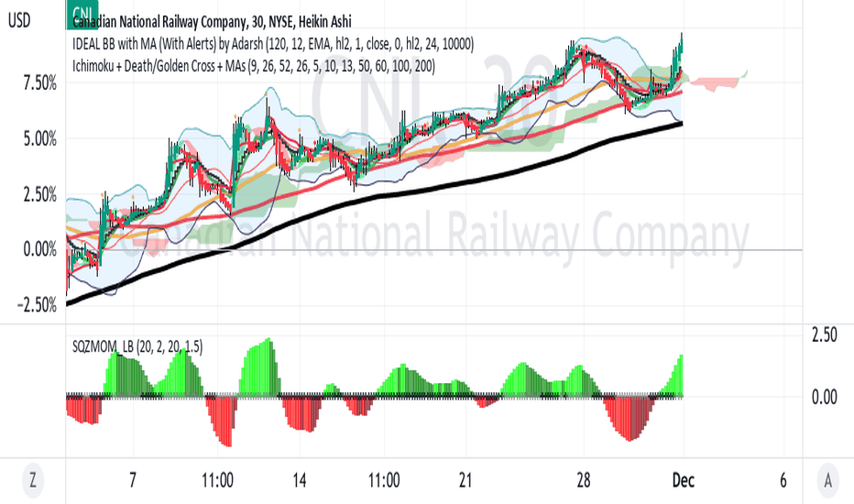Click the Z timezone button
The image size is (854, 504).
click(x=33, y=480)
